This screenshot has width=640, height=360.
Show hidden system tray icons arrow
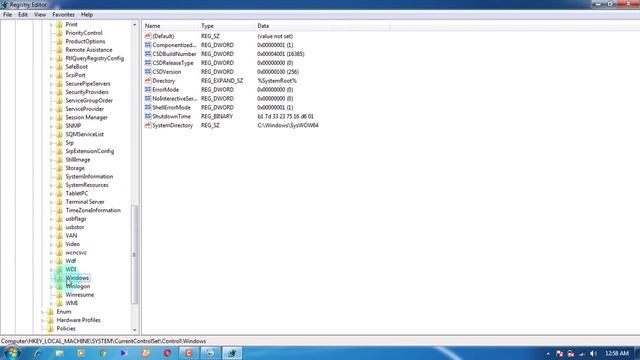pos(548,354)
